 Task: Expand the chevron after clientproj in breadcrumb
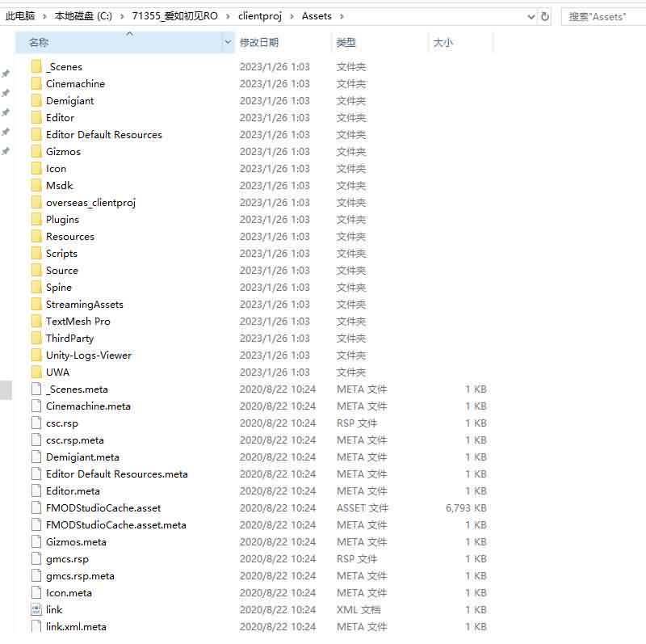(291, 16)
